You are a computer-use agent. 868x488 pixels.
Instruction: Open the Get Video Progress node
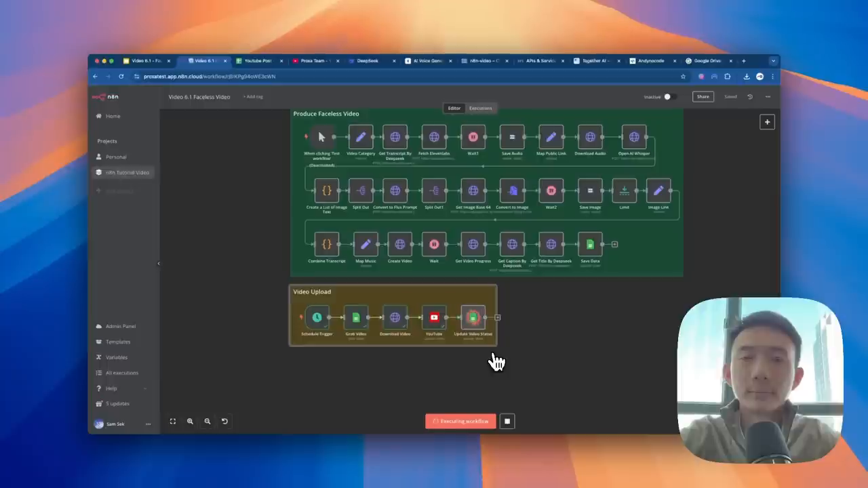point(473,244)
